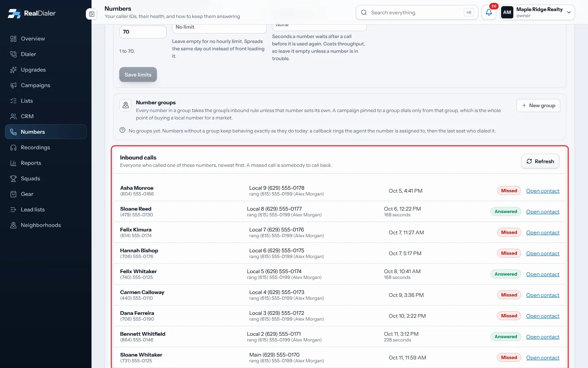Open contact for Felix Kimura
Screen dimensions: 588x368
[x=543, y=233]
